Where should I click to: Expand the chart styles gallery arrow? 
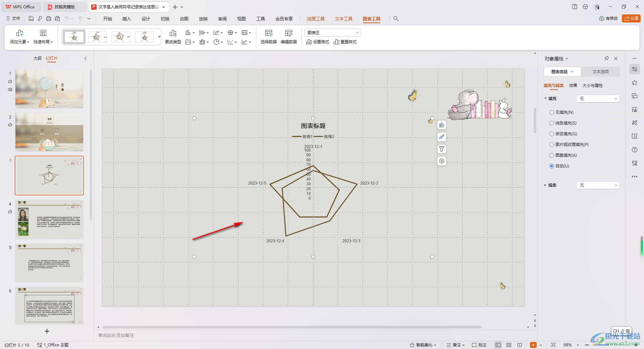[159, 37]
